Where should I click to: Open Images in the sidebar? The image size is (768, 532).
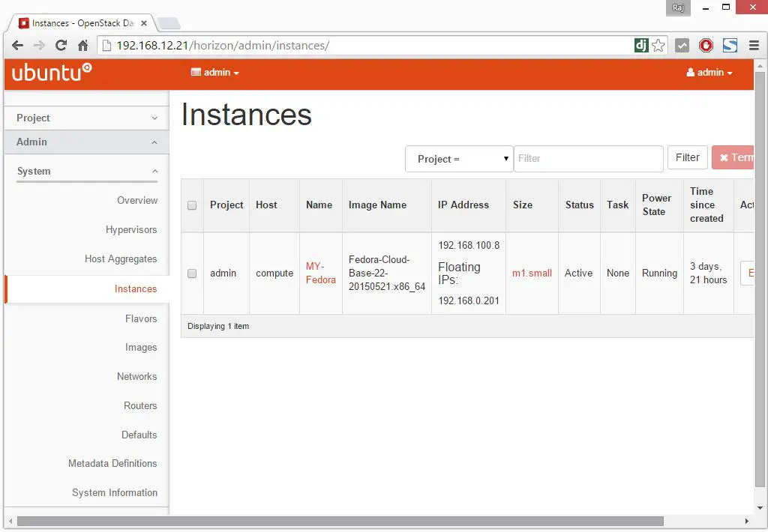tap(141, 348)
